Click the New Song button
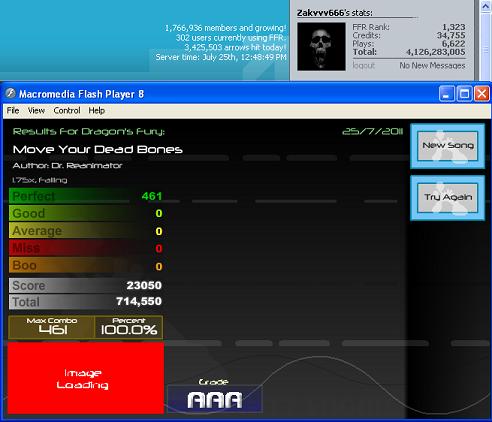This screenshot has height=422, width=492. (x=448, y=146)
